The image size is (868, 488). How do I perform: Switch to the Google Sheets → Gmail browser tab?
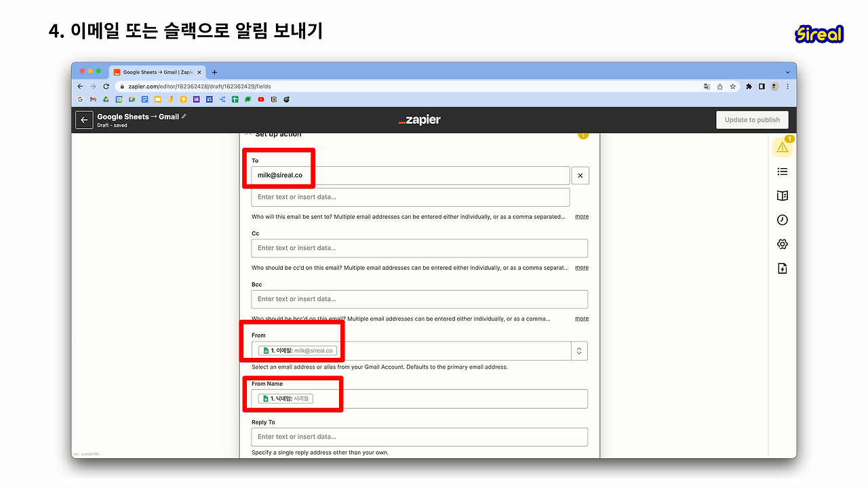pos(157,72)
